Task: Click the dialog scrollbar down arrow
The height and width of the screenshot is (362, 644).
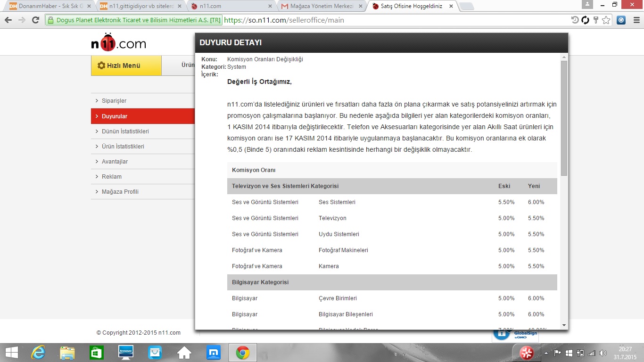Action: [x=564, y=325]
